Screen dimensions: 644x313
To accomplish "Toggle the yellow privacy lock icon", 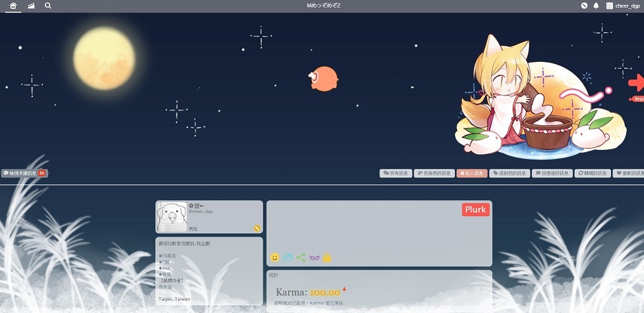I will 327,257.
